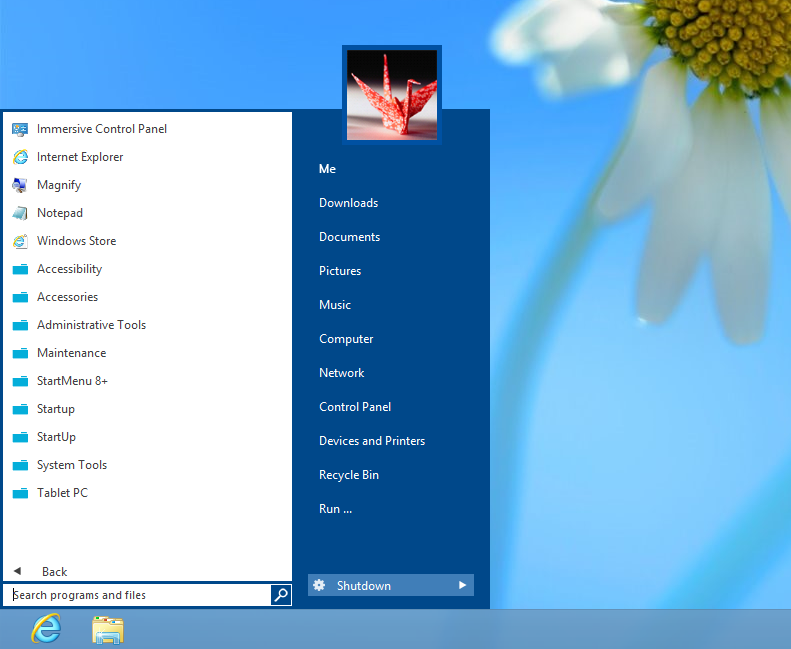Launch Notepad by its label

(x=60, y=213)
